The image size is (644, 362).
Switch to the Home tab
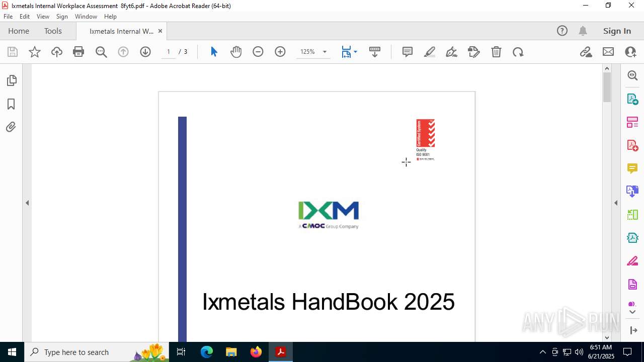click(19, 31)
